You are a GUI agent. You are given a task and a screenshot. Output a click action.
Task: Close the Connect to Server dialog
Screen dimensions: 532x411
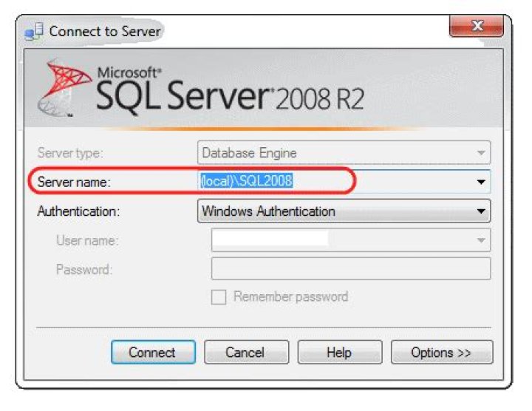pos(477,26)
